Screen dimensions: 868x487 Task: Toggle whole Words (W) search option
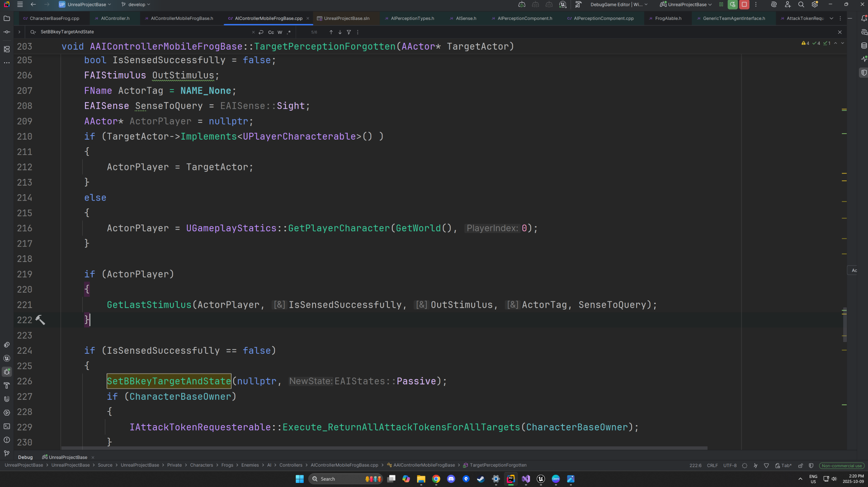(x=280, y=32)
